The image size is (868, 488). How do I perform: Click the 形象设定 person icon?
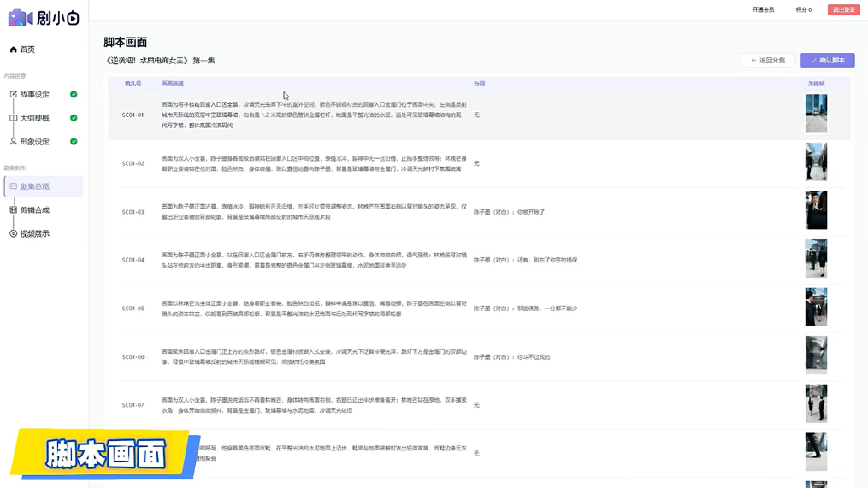13,141
